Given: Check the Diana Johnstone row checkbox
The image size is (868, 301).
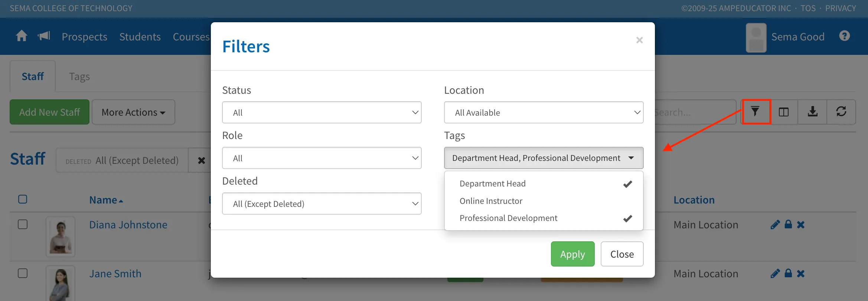Looking at the screenshot, I should pos(23,225).
